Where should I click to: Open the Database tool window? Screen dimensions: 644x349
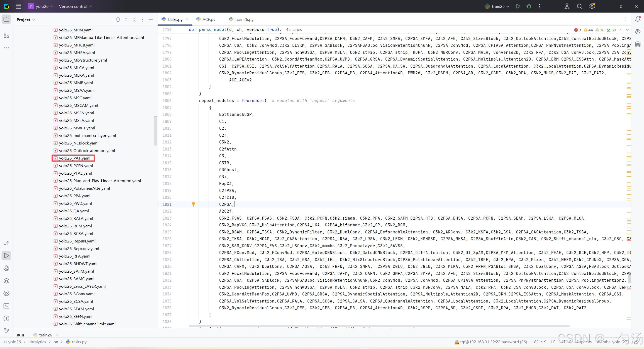(x=638, y=44)
